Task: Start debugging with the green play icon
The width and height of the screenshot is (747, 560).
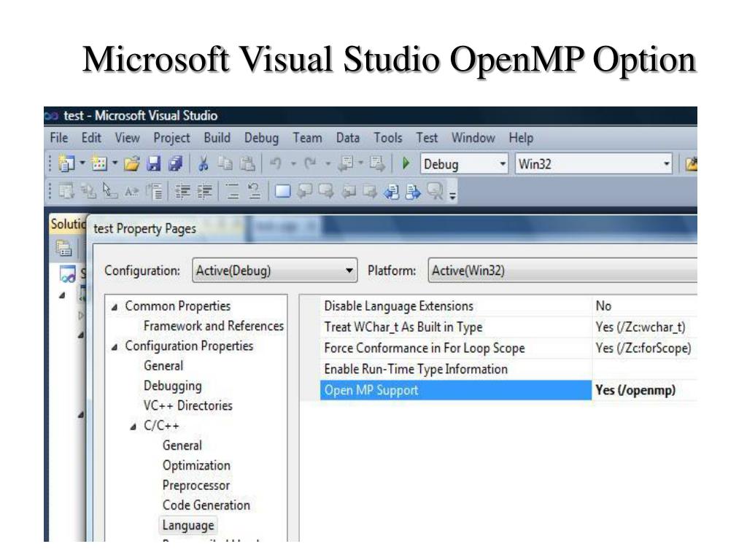Action: click(406, 164)
